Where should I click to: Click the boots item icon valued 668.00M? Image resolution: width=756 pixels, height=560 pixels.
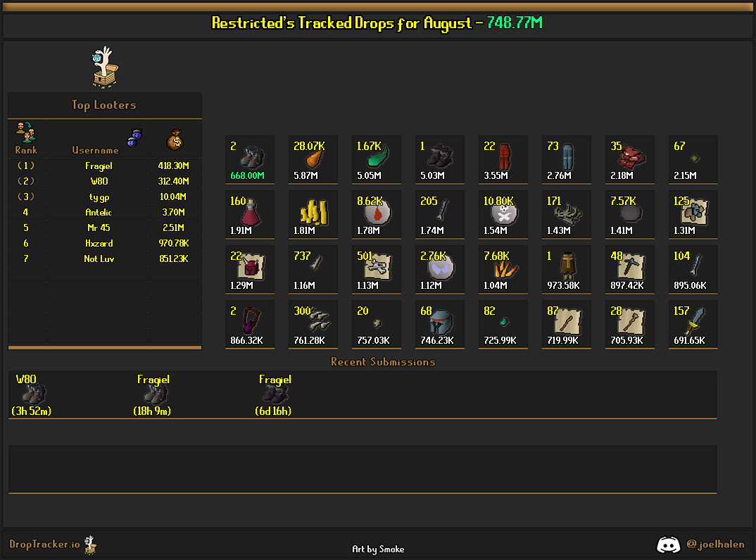point(253,157)
